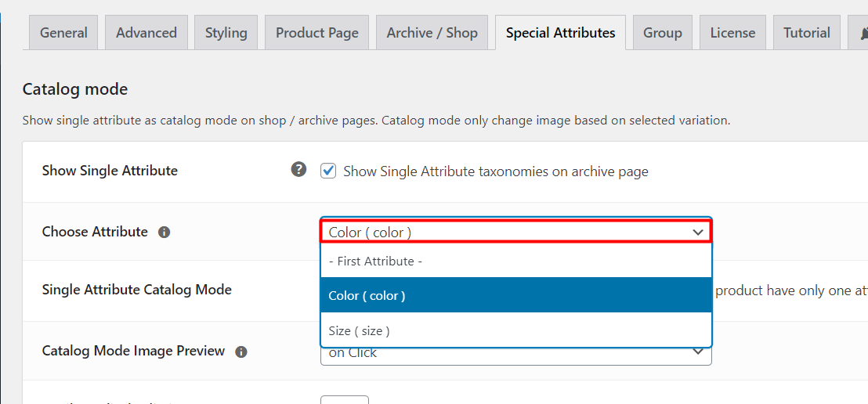Image resolution: width=868 pixels, height=404 pixels.
Task: Click info icon next to Choose Attribute
Action: pyautogui.click(x=164, y=233)
